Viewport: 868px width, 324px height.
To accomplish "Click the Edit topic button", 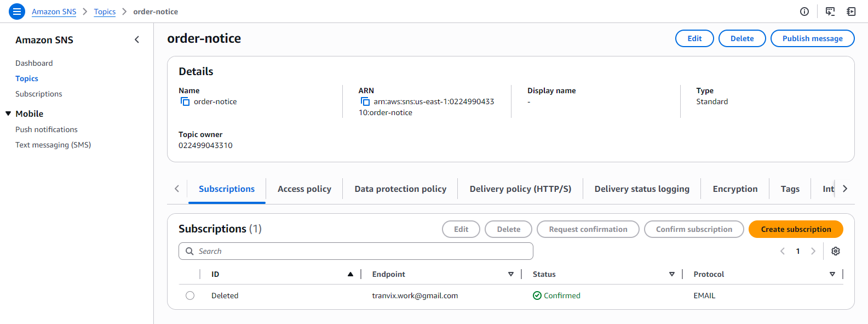I will (x=694, y=38).
